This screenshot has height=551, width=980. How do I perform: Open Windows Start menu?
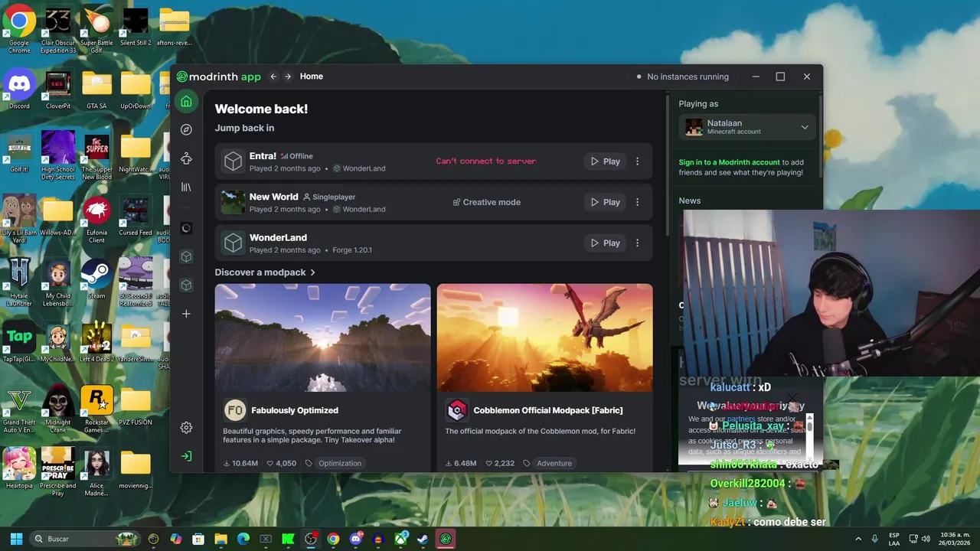[16, 539]
